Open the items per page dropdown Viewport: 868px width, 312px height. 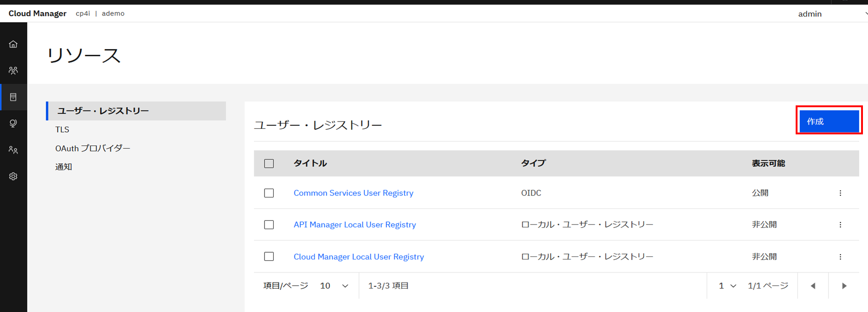pyautogui.click(x=334, y=286)
